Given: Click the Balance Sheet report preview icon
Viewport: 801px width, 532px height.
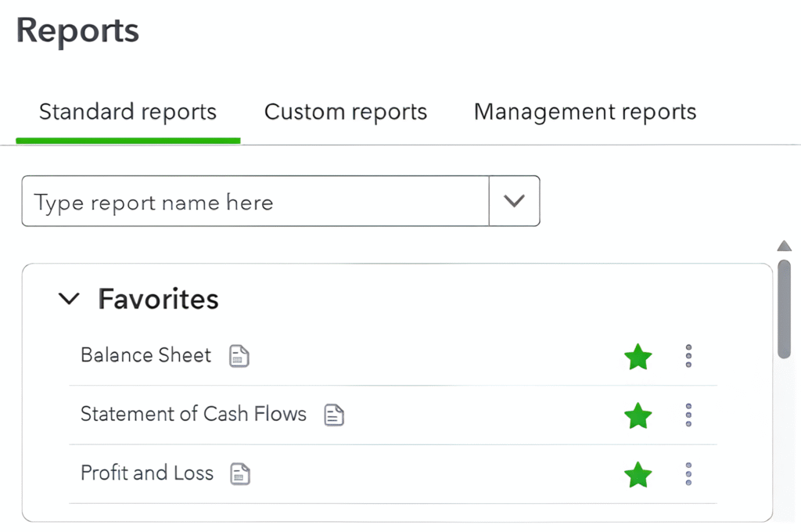Looking at the screenshot, I should click(239, 355).
